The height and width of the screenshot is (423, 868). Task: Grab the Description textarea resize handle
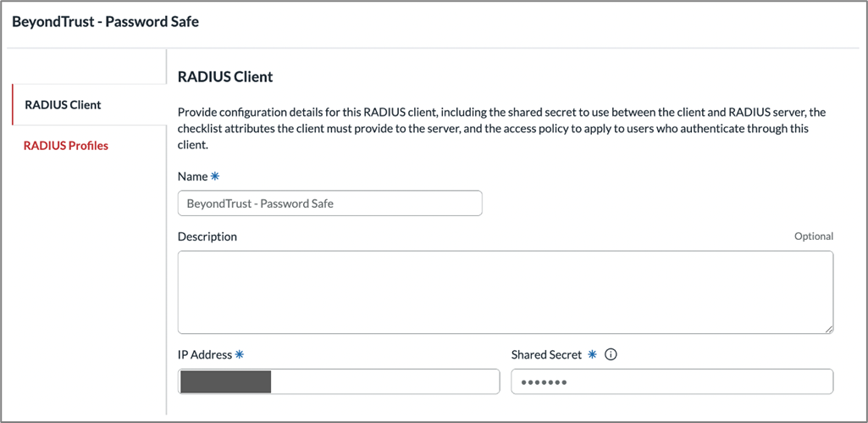click(x=828, y=328)
